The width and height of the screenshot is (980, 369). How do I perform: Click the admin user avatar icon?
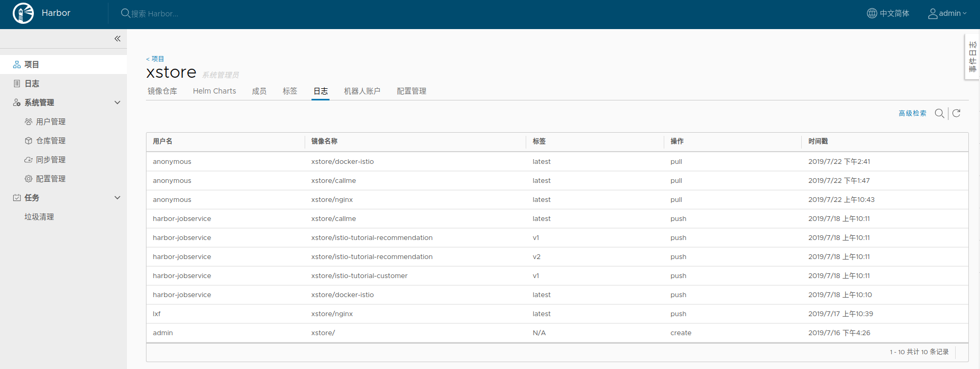point(933,13)
